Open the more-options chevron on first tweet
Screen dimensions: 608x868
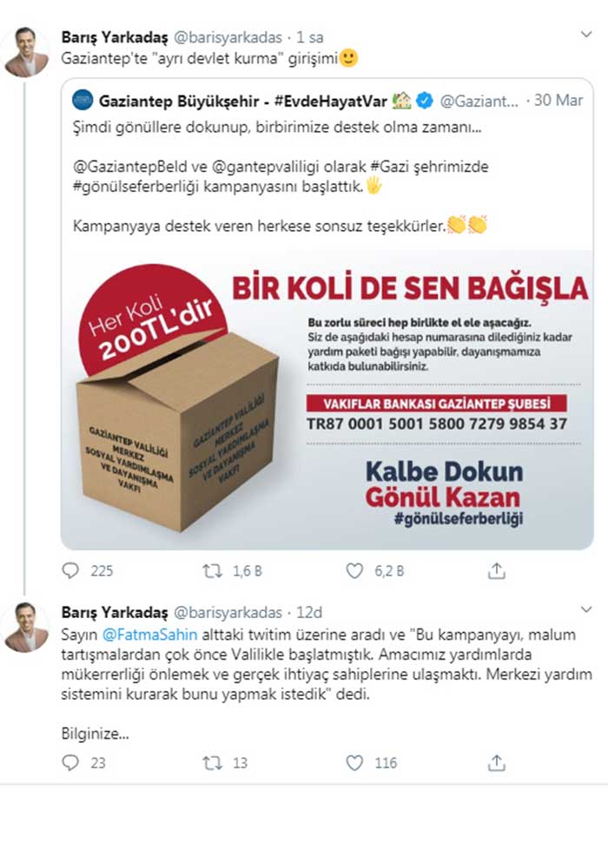point(585,35)
